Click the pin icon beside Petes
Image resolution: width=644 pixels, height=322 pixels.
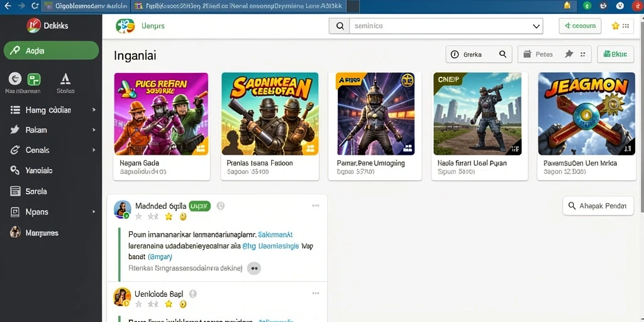569,54
